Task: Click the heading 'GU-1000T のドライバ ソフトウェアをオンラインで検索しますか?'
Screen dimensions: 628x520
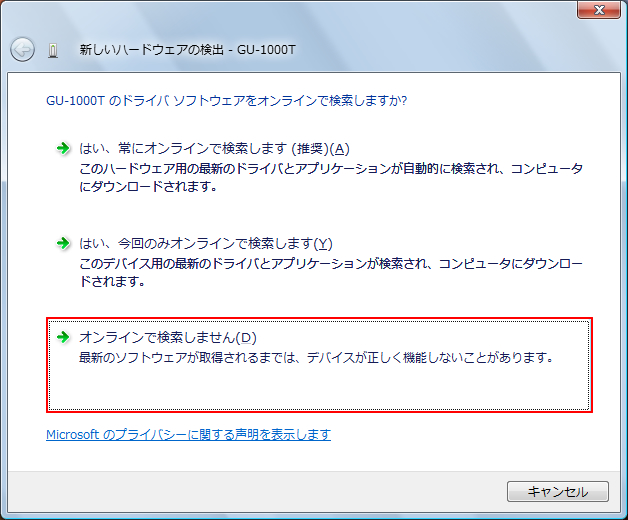Action: 226,101
